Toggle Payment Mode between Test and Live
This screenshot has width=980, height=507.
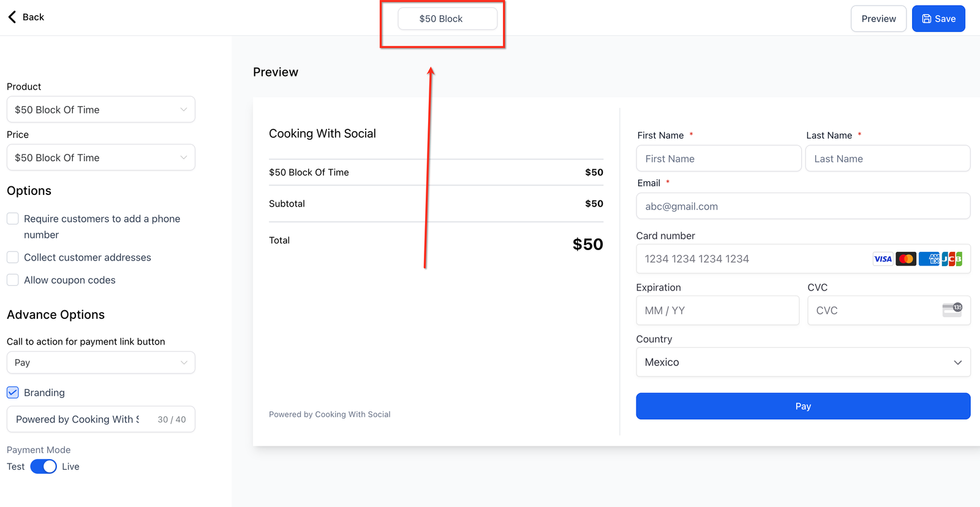pyautogui.click(x=43, y=467)
